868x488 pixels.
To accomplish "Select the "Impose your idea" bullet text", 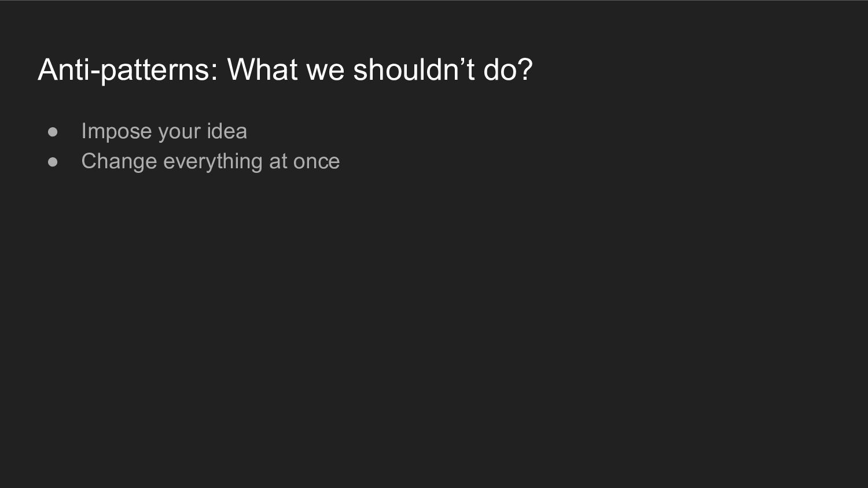I will pyautogui.click(x=164, y=131).
